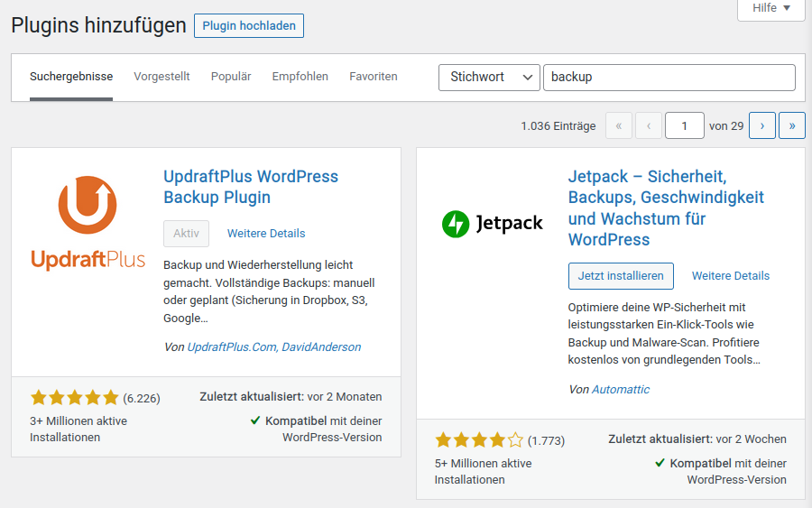Click the current page number field
The height and width of the screenshot is (508, 812).
[684, 125]
